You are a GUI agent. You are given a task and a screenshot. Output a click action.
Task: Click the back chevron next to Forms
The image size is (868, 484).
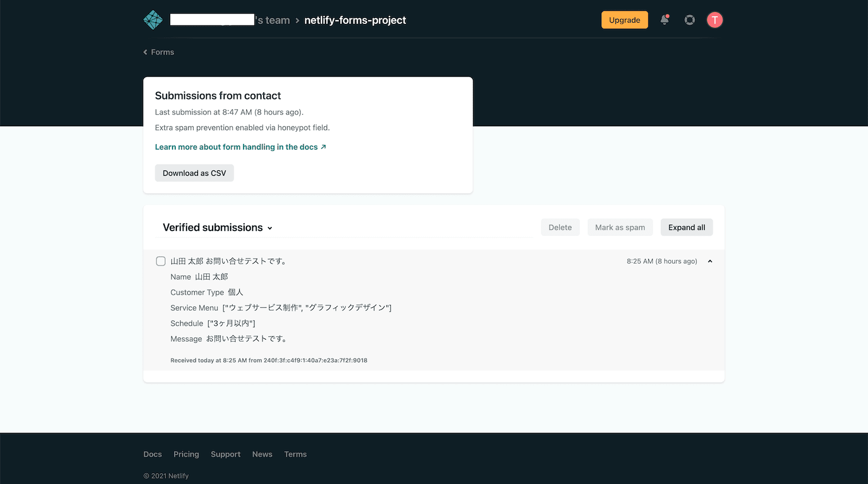pos(145,52)
